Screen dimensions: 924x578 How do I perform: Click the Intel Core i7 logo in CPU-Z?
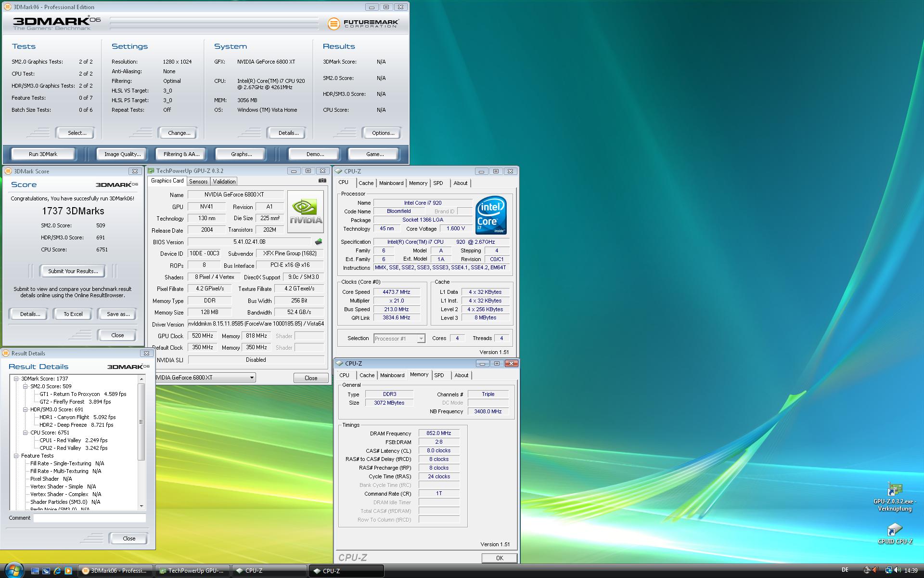tap(491, 215)
